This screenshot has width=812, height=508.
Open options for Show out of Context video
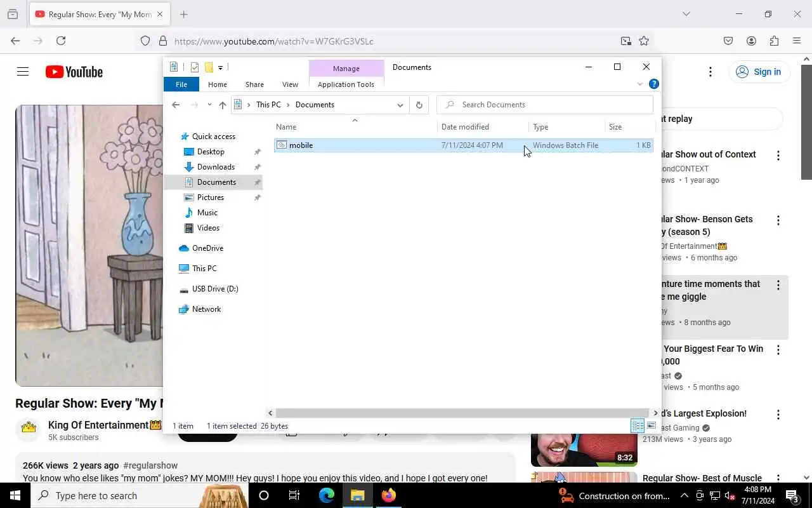pos(778,156)
